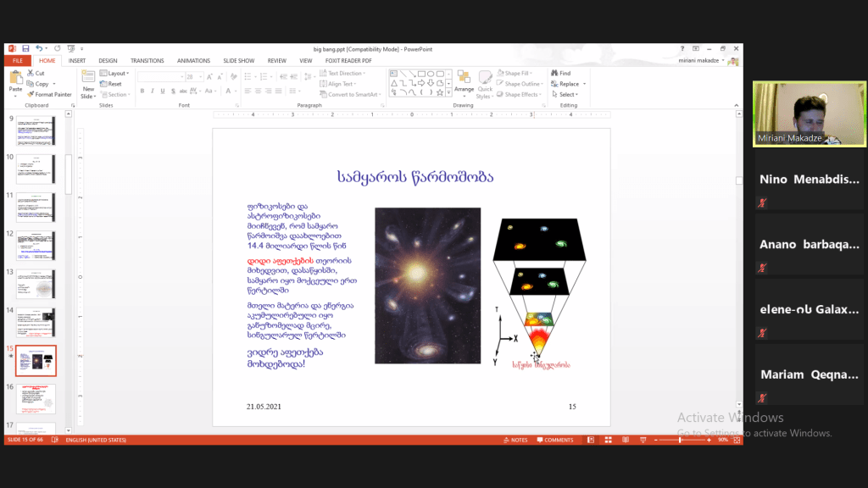Image resolution: width=868 pixels, height=488 pixels.
Task: Click Find in the Editing group
Action: 560,74
